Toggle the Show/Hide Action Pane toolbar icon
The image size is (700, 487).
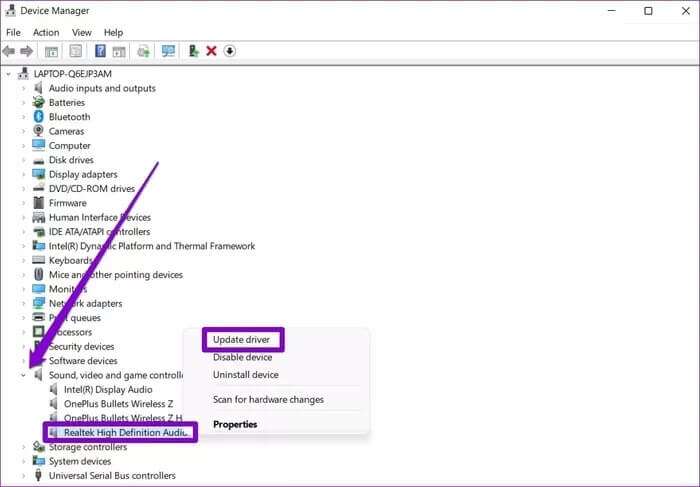coord(119,51)
